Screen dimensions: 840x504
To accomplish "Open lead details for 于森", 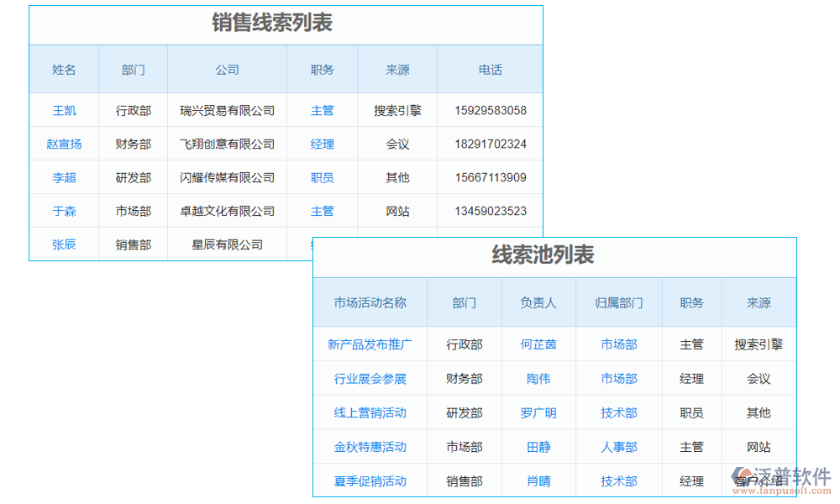I will [64, 211].
